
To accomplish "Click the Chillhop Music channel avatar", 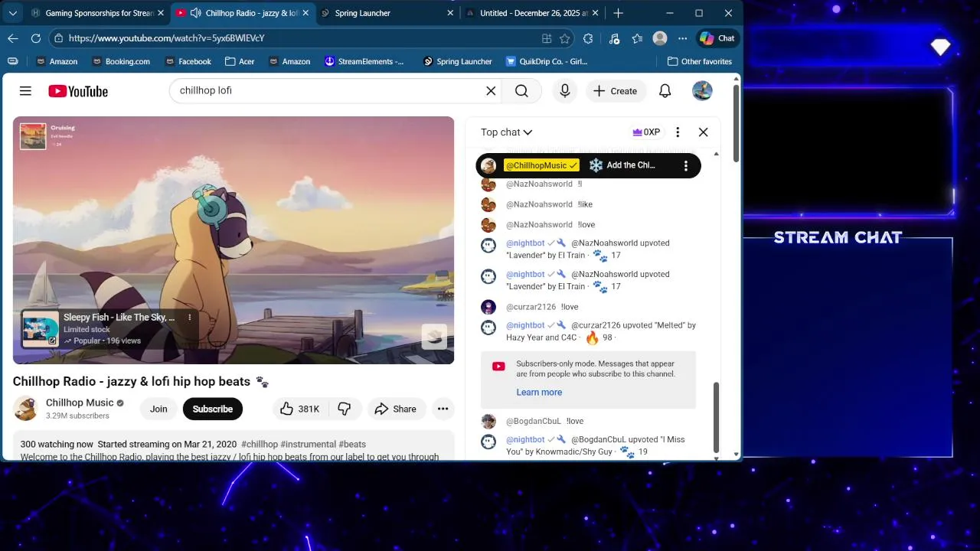I will point(25,409).
